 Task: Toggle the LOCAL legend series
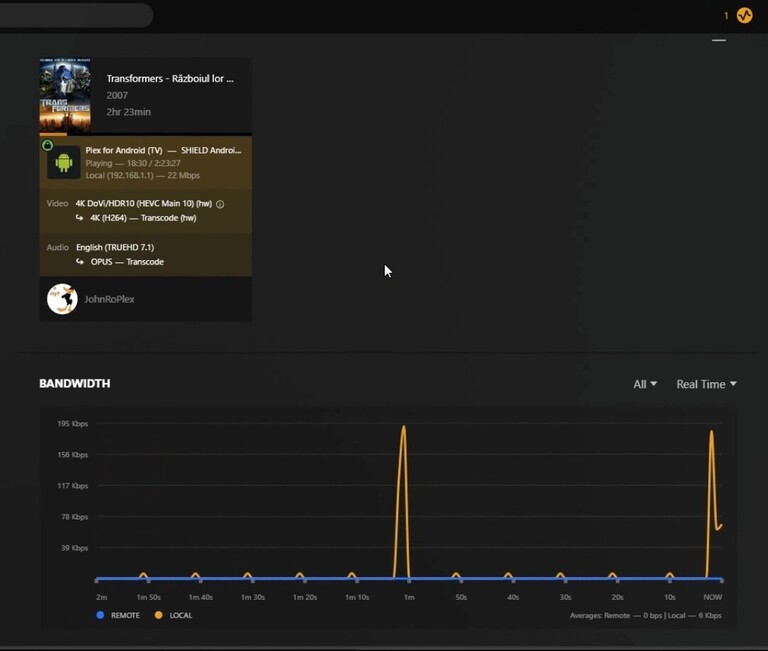point(173,615)
